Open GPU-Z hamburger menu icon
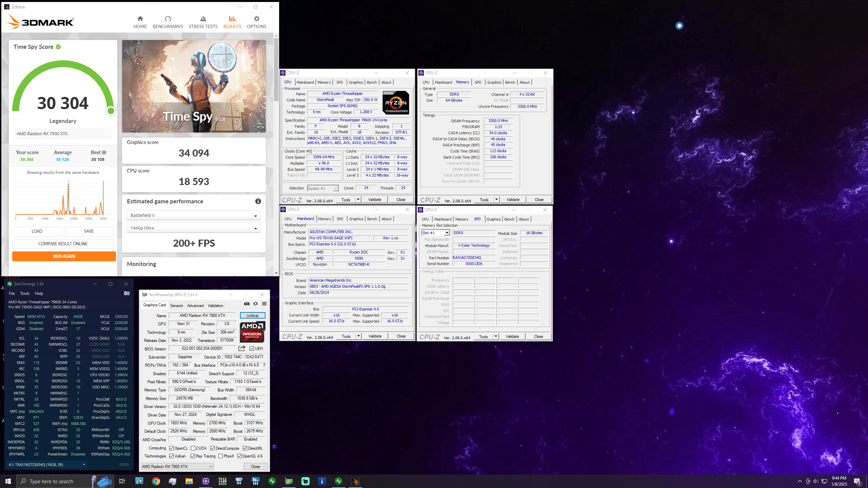 click(264, 304)
